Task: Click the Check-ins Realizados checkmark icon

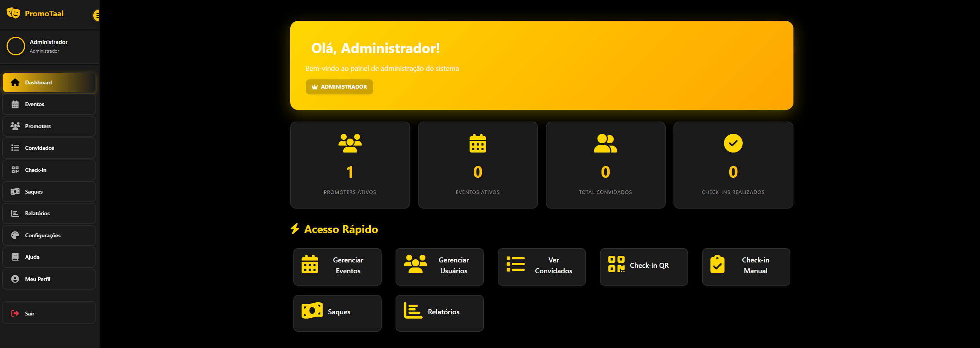Action: [733, 143]
